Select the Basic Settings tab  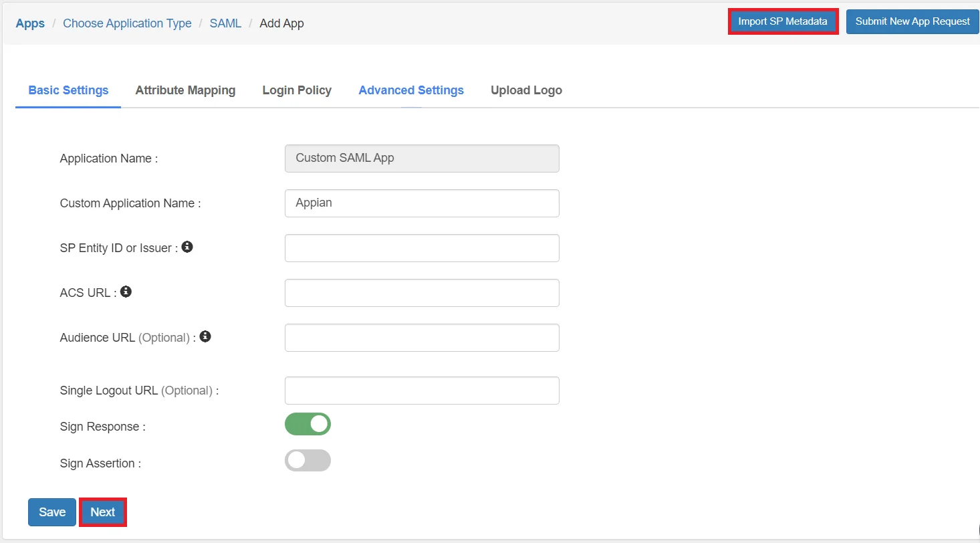pos(68,90)
